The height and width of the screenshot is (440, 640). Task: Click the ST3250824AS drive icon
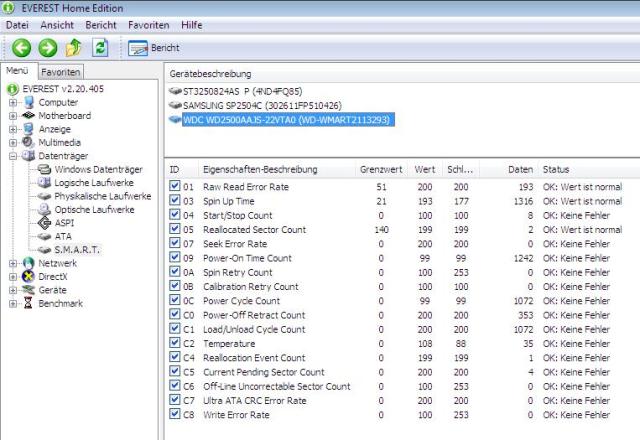(x=175, y=91)
